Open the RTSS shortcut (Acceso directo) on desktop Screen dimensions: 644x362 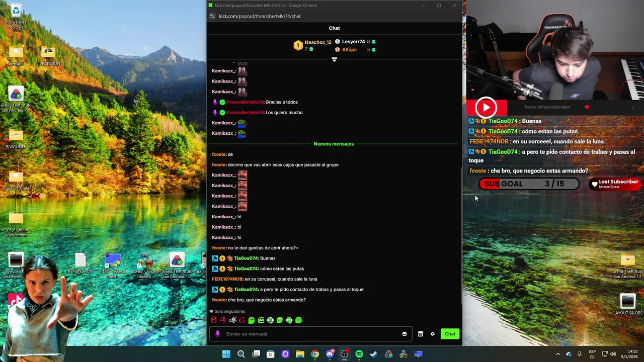coord(113,266)
